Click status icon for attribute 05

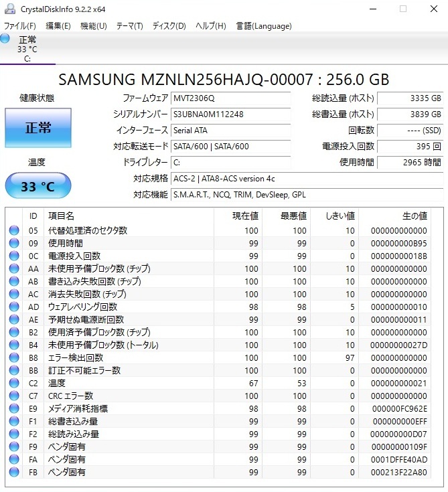coord(14,230)
